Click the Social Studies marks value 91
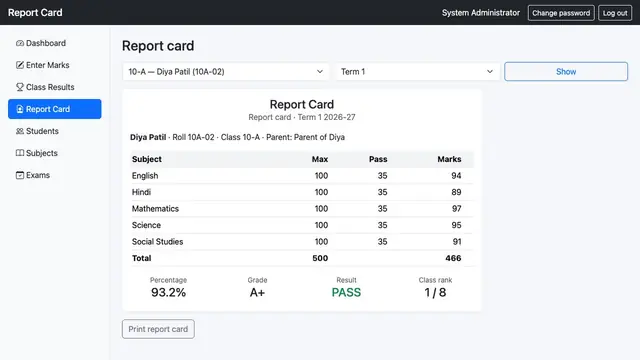The image size is (640, 360). (x=457, y=242)
